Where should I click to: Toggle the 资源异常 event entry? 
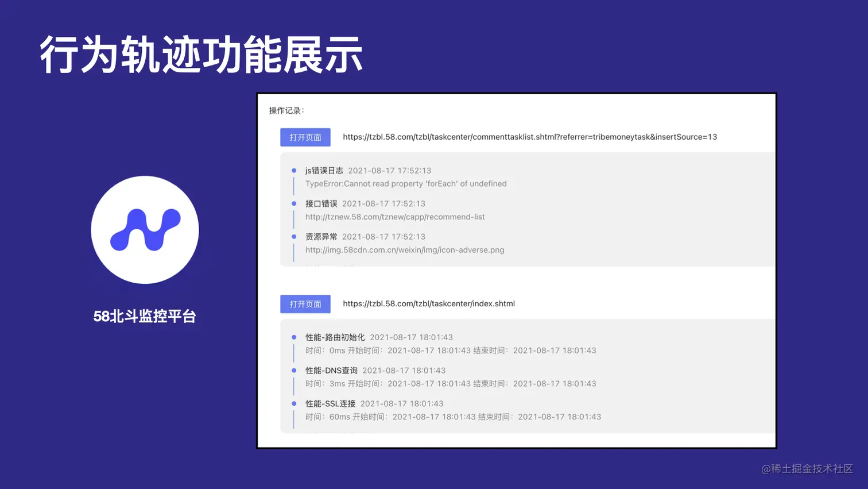tap(321, 237)
